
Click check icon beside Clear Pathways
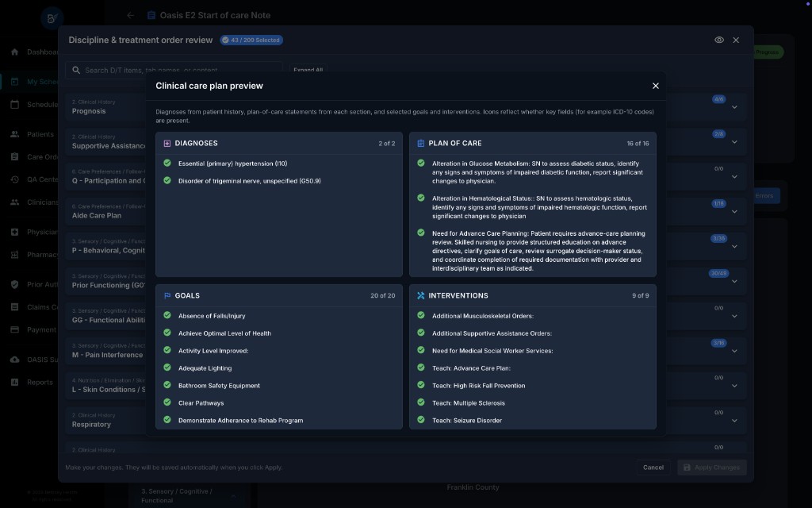[167, 402]
